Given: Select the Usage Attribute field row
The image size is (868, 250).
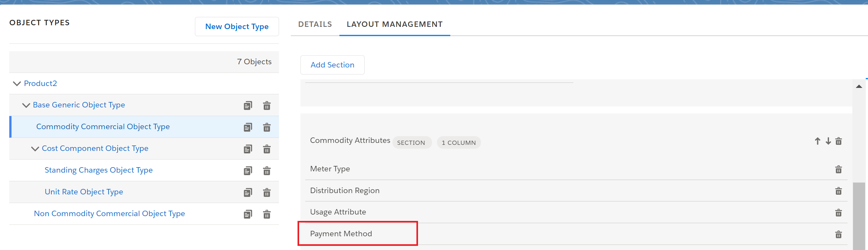Looking at the screenshot, I should [x=576, y=212].
